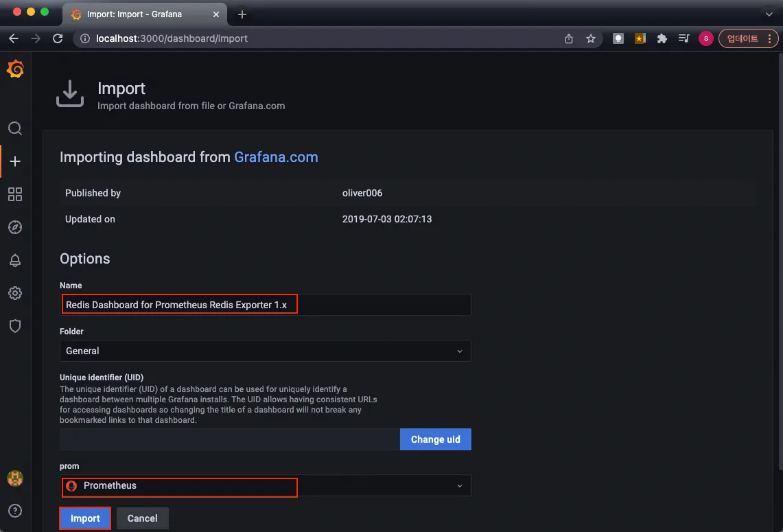This screenshot has height=532, width=783.
Task: Open a new browser tab
Action: coord(242,14)
